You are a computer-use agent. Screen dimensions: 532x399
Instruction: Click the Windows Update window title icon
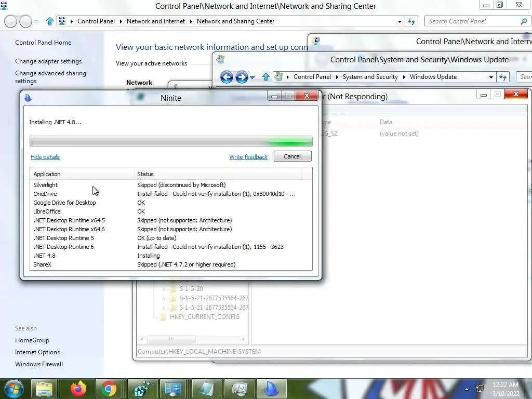220,59
